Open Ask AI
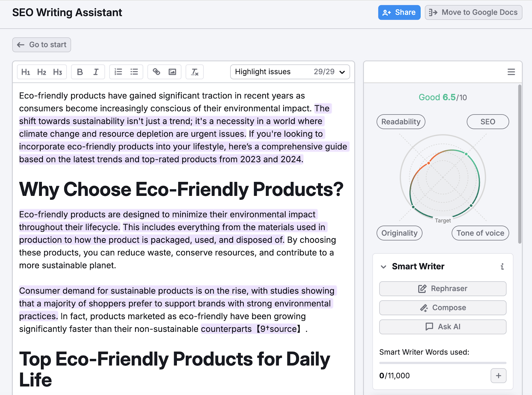This screenshot has height=395, width=532. tap(443, 327)
